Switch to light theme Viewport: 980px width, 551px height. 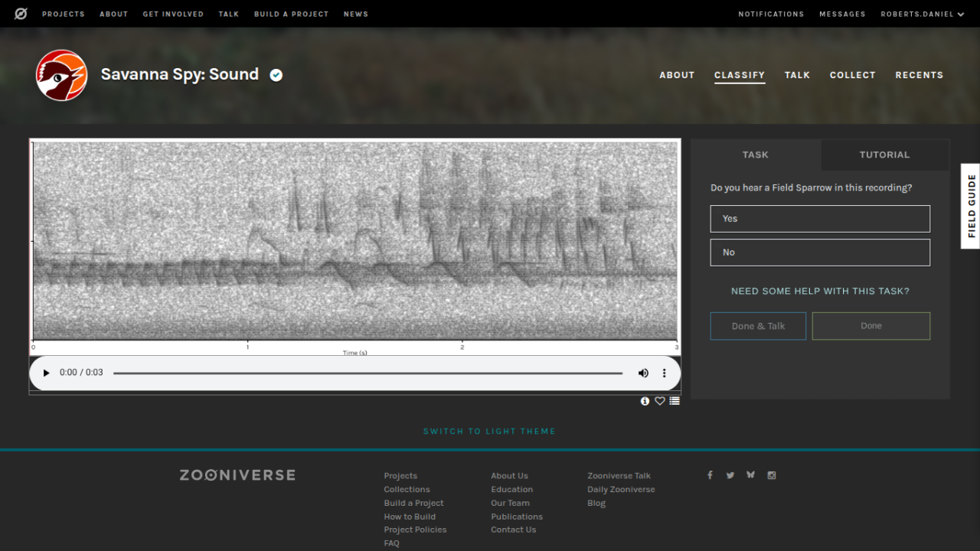(489, 432)
